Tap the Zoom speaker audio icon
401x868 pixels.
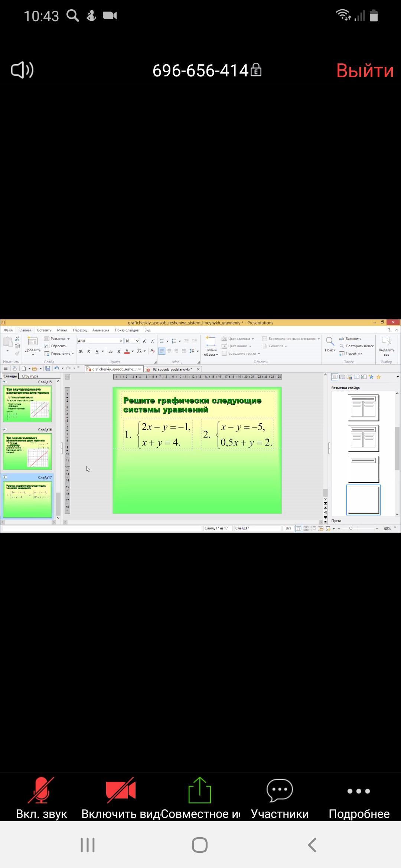point(22,70)
